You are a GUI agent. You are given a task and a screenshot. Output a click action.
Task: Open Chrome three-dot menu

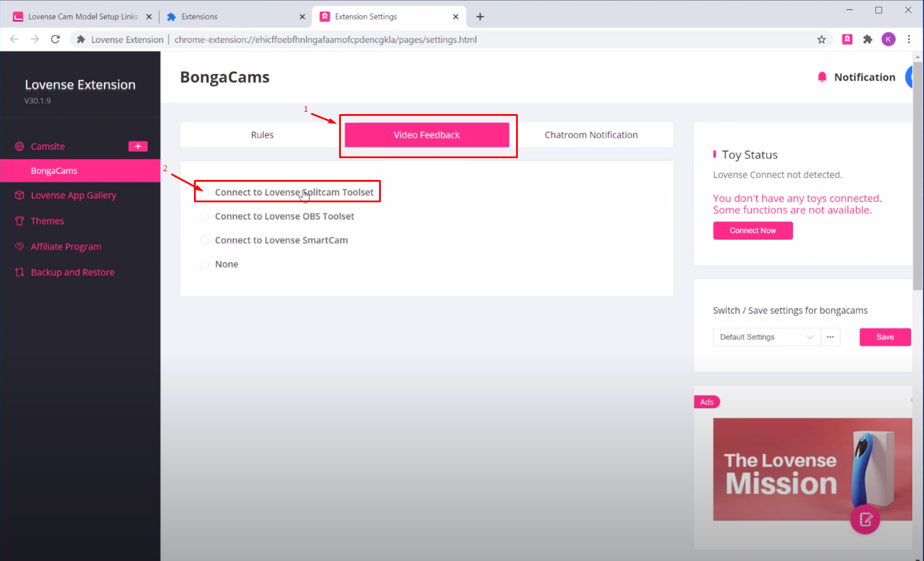click(909, 39)
